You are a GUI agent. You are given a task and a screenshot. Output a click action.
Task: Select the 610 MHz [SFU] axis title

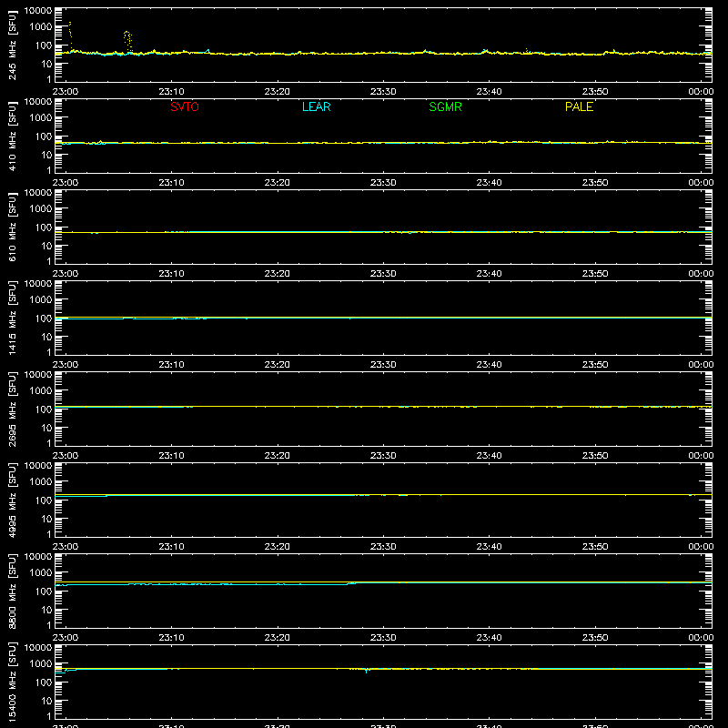coord(12,227)
